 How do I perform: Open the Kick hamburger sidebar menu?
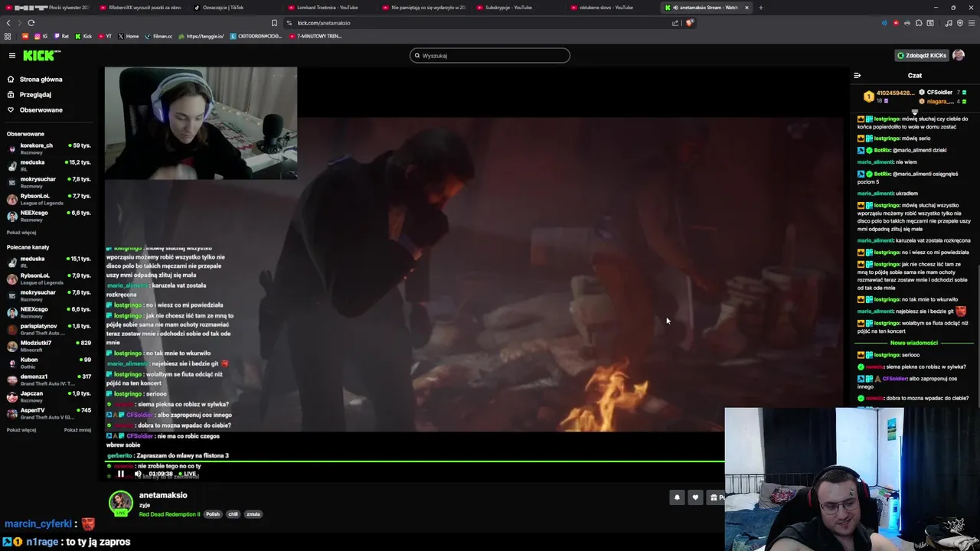[x=12, y=55]
